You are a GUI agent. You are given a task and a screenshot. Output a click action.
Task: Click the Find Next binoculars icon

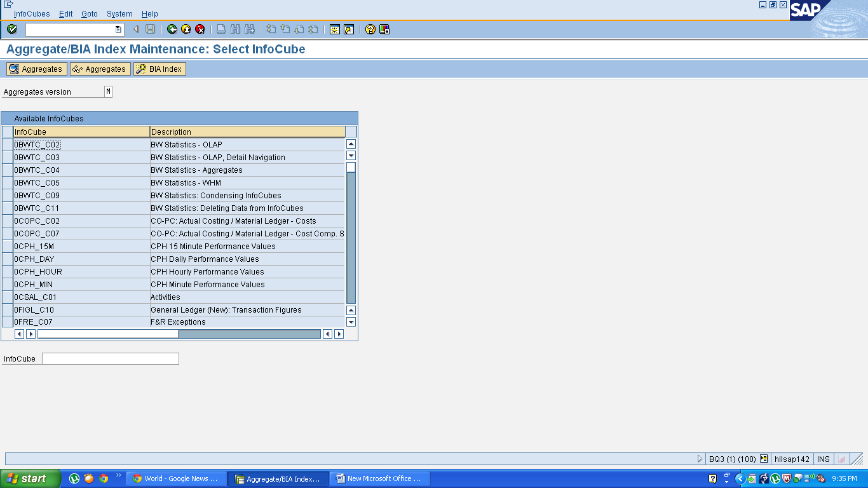pyautogui.click(x=250, y=29)
